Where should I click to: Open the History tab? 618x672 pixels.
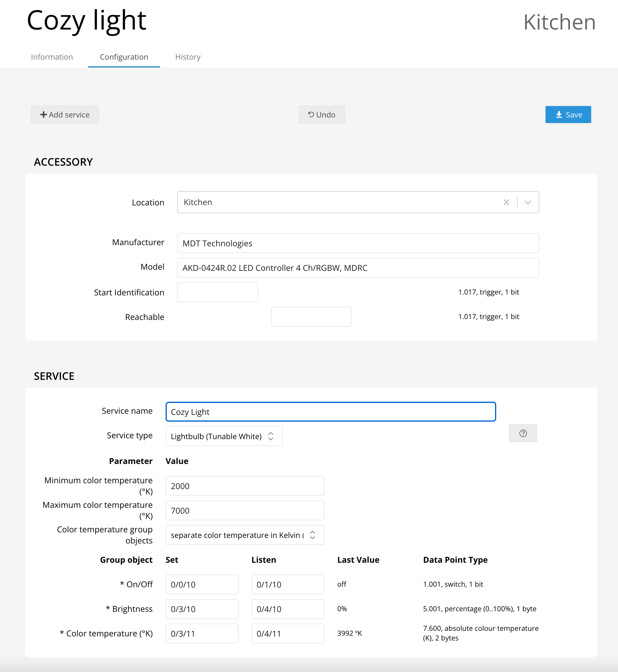click(x=188, y=57)
